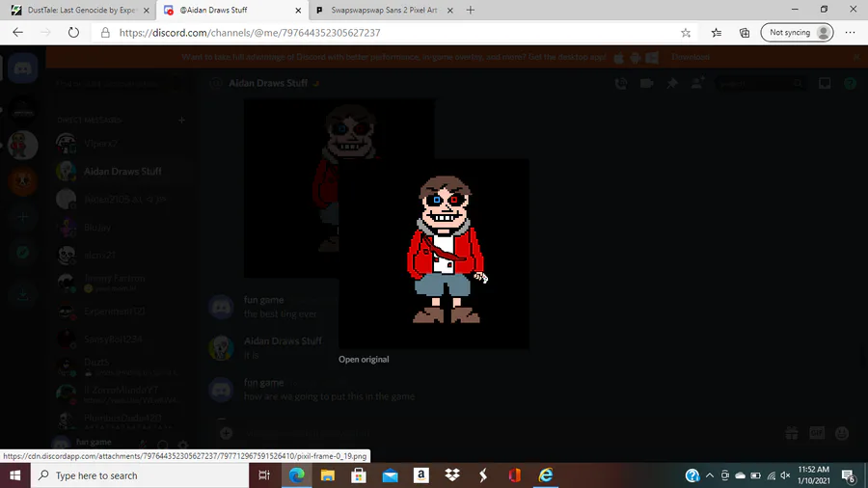Open Jimmy Fartron direct message
This screenshot has width=868, height=488.
tap(122, 283)
